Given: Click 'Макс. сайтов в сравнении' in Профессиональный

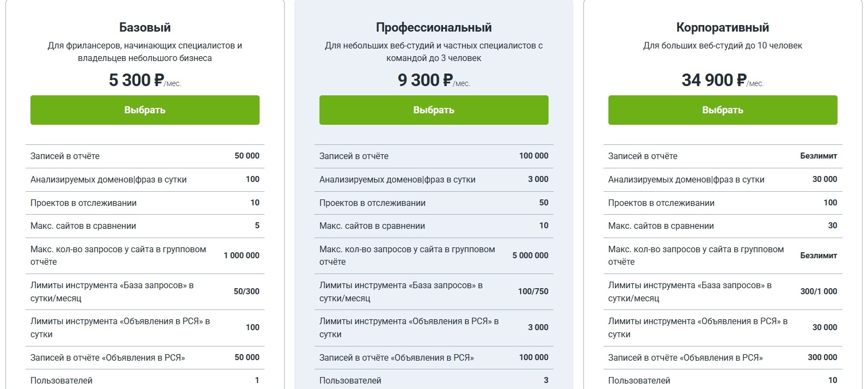Looking at the screenshot, I should [x=372, y=226].
